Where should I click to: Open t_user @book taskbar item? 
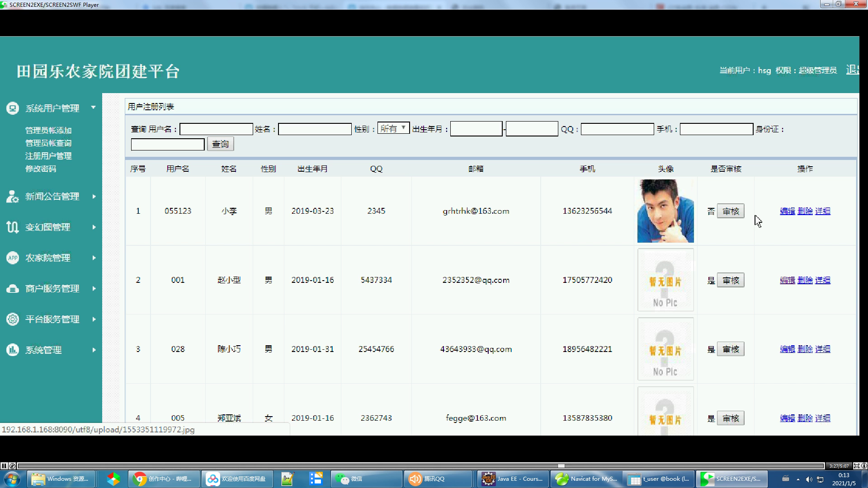click(x=659, y=479)
